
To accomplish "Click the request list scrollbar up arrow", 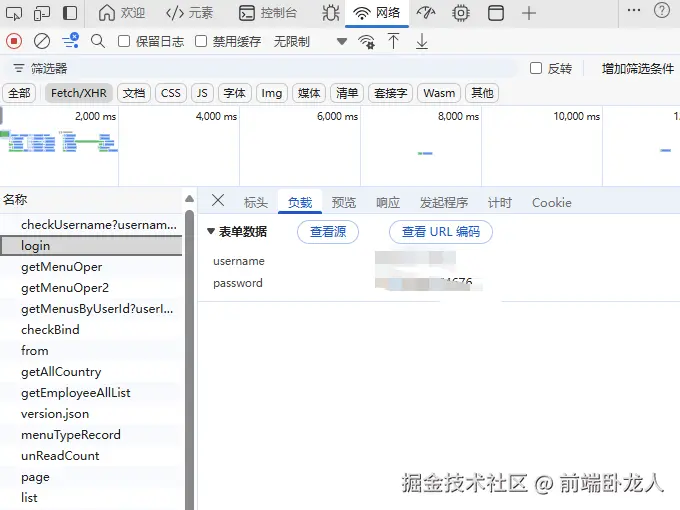I will click(190, 199).
